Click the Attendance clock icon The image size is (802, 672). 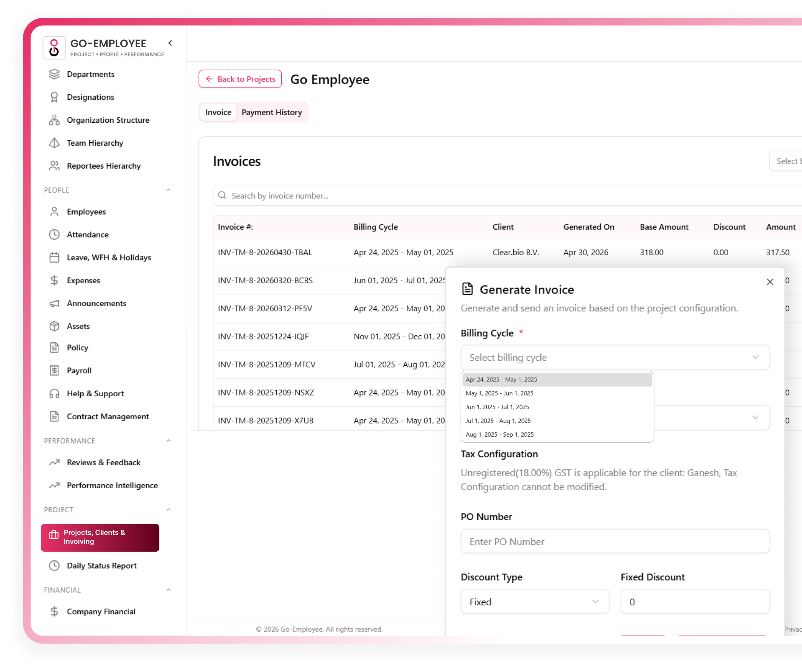[x=54, y=235]
